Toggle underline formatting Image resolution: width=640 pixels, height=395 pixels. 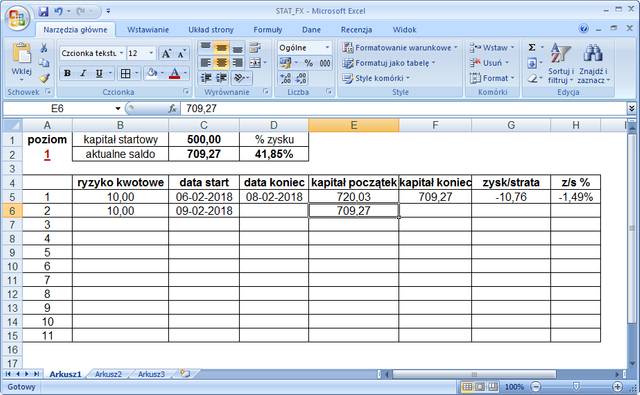click(99, 73)
